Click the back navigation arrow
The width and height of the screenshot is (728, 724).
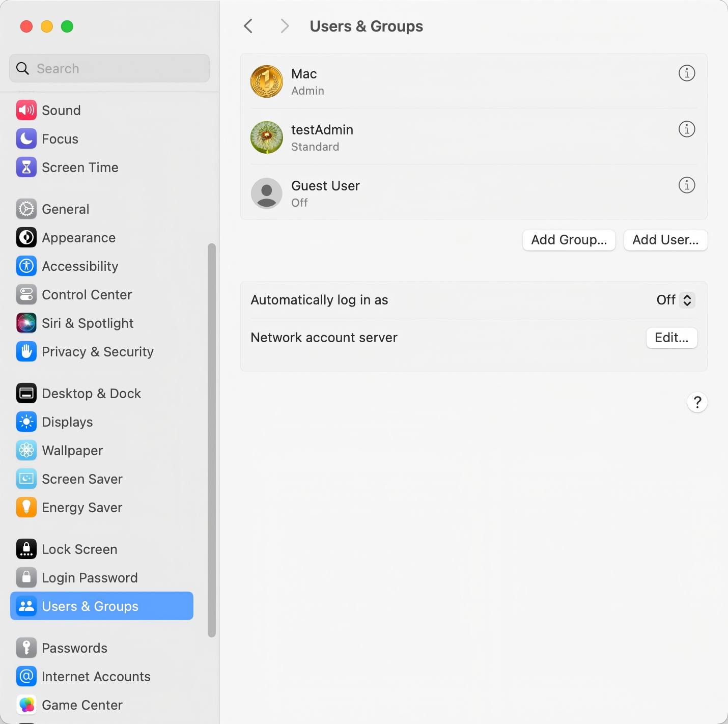pos(248,26)
